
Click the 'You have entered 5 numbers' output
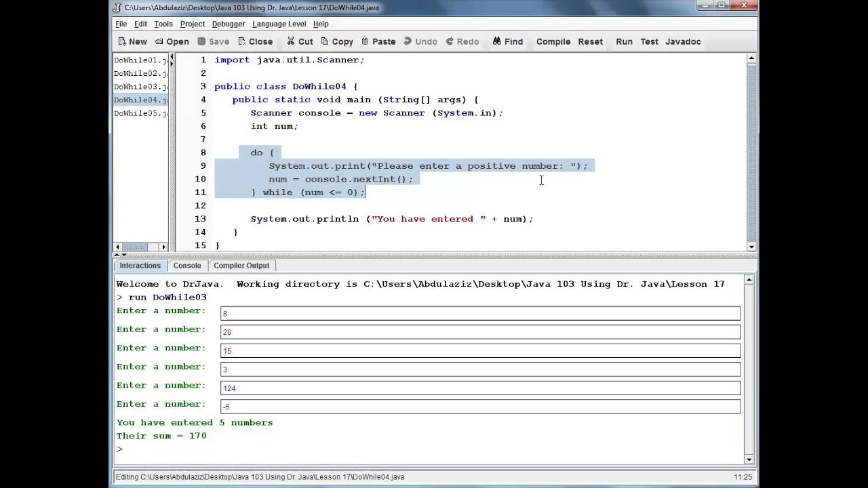[x=195, y=422]
